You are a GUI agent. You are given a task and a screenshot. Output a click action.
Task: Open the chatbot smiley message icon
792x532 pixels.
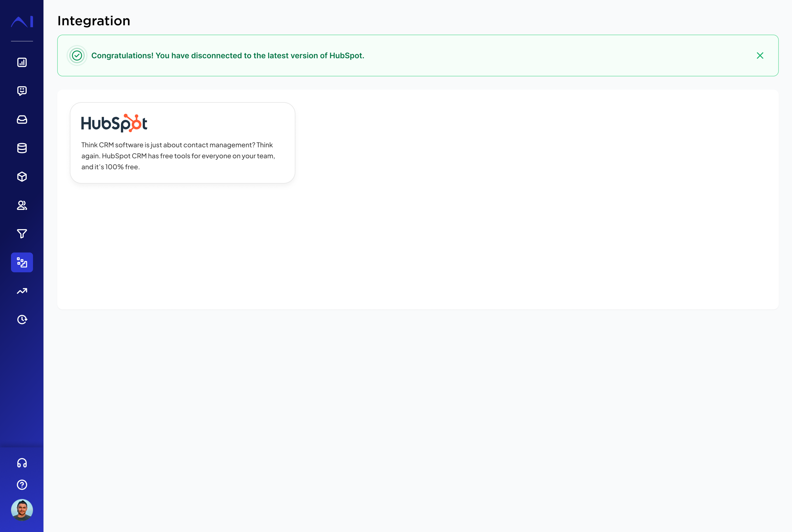(x=22, y=91)
